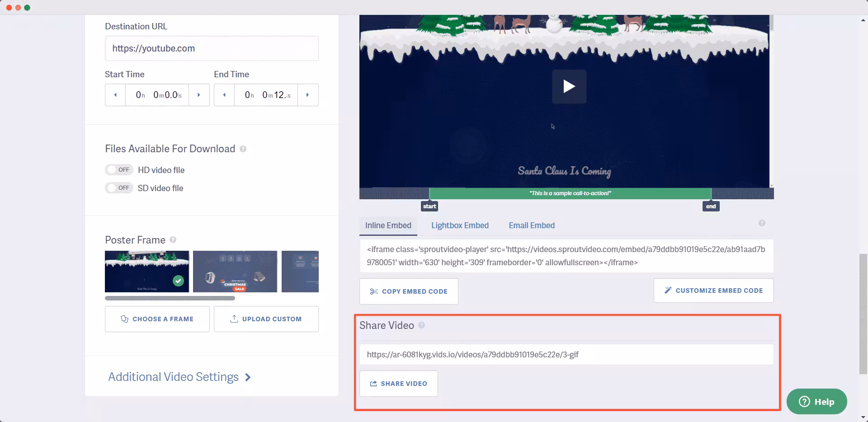Click the checkmark on the selected poster frame
This screenshot has height=422, width=868.
[x=179, y=281]
